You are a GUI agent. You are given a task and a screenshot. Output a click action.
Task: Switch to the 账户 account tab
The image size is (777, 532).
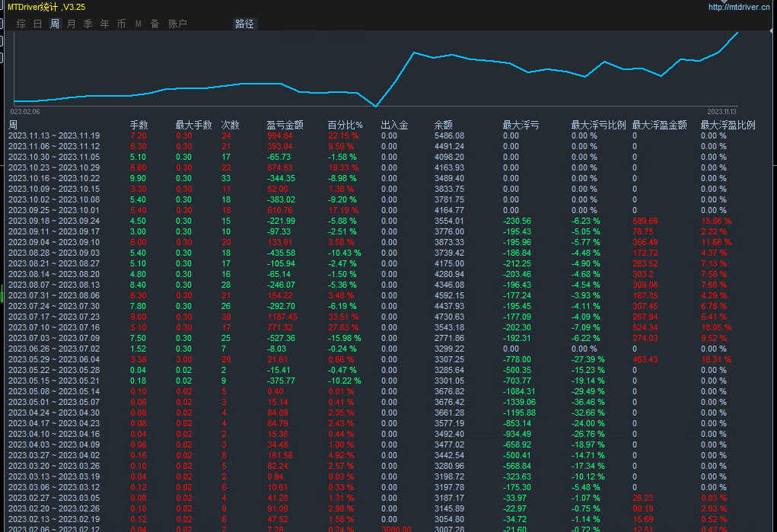point(177,24)
